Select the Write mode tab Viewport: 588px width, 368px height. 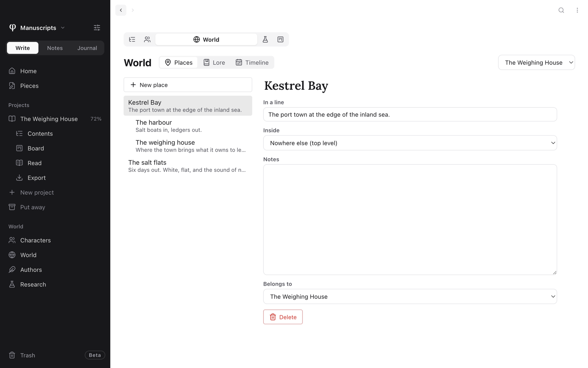point(23,48)
